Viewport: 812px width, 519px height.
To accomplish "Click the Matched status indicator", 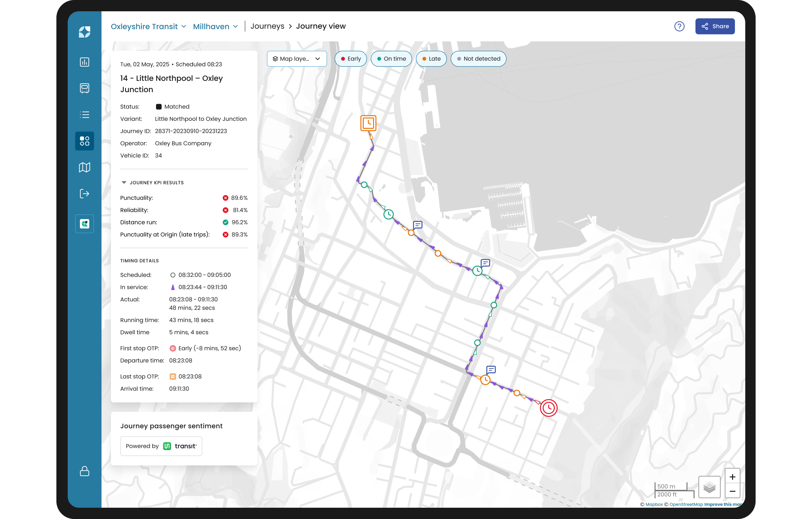I will tap(173, 107).
